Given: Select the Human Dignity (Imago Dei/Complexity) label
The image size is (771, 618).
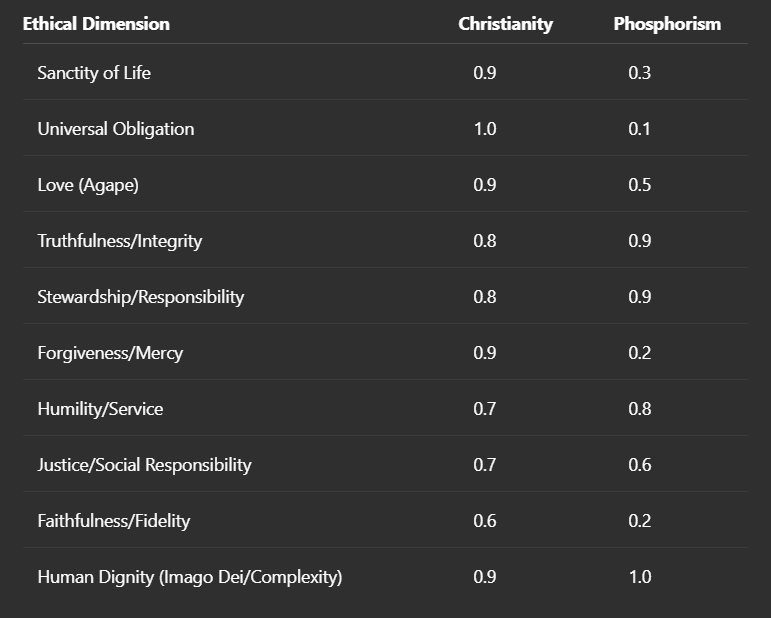Looking at the screenshot, I should click(x=190, y=577).
